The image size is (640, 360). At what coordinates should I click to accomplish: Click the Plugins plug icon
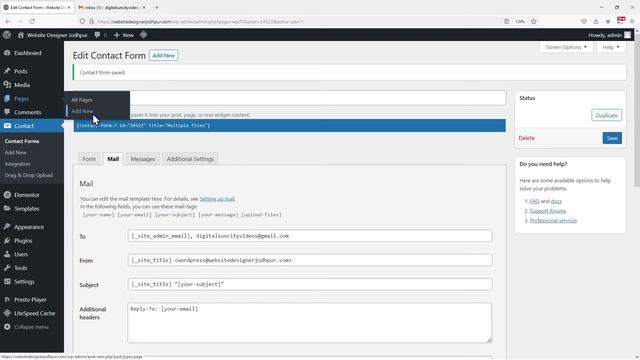point(7,240)
